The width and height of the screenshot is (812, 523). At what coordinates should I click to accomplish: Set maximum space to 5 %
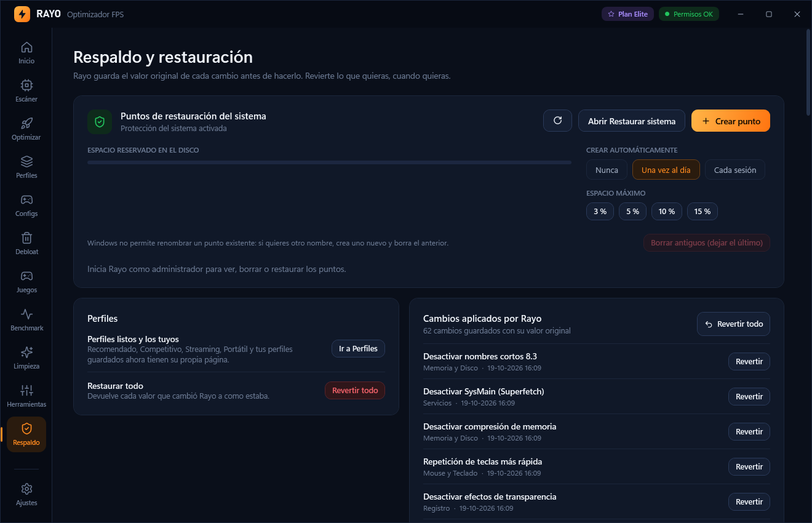point(632,211)
